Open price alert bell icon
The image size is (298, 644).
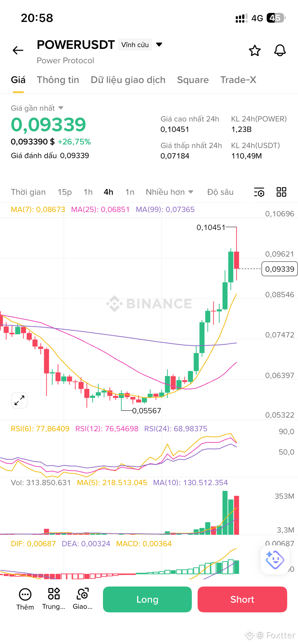pos(280,51)
